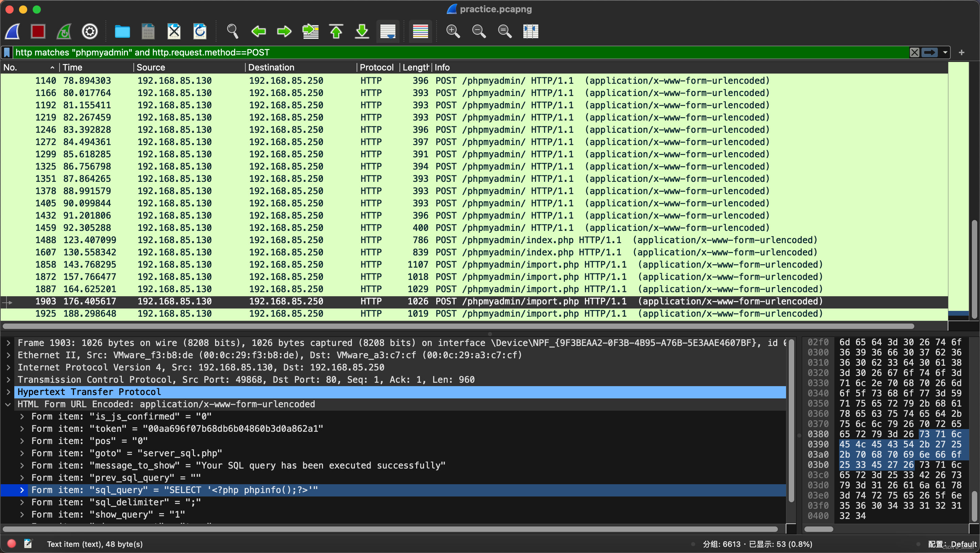Expand the Hypertext Transfer Protocol tree
This screenshot has height=553, width=980.
click(x=9, y=392)
